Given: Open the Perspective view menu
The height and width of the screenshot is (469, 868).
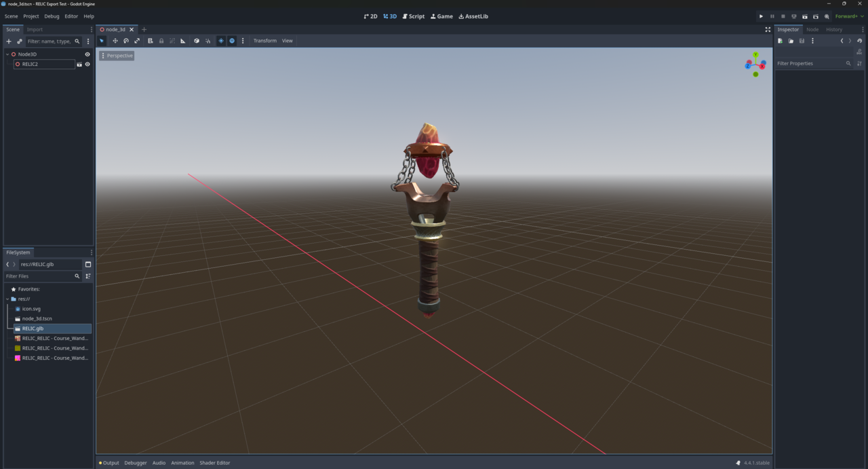Looking at the screenshot, I should coord(117,56).
